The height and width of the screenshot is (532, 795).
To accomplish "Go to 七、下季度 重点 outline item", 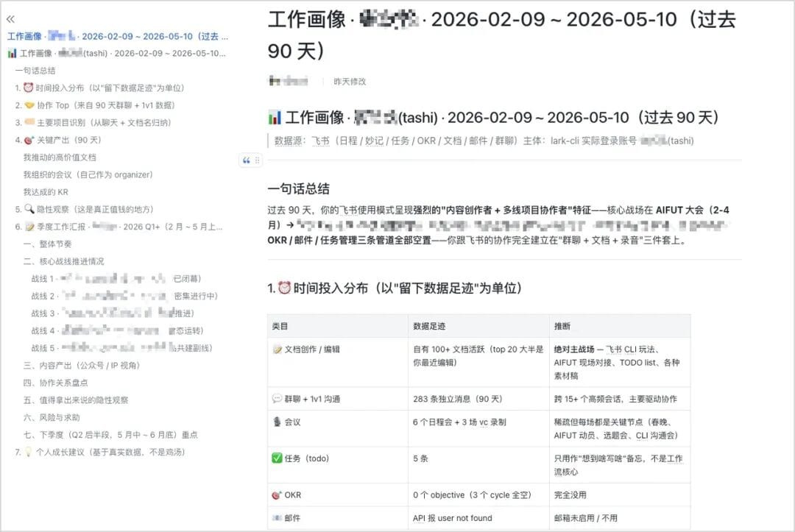I will pos(110,435).
